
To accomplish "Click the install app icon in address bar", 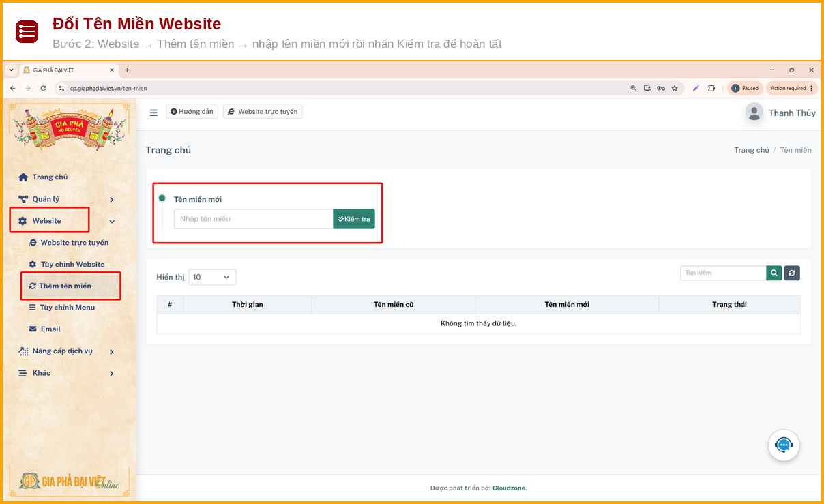I will 647,88.
